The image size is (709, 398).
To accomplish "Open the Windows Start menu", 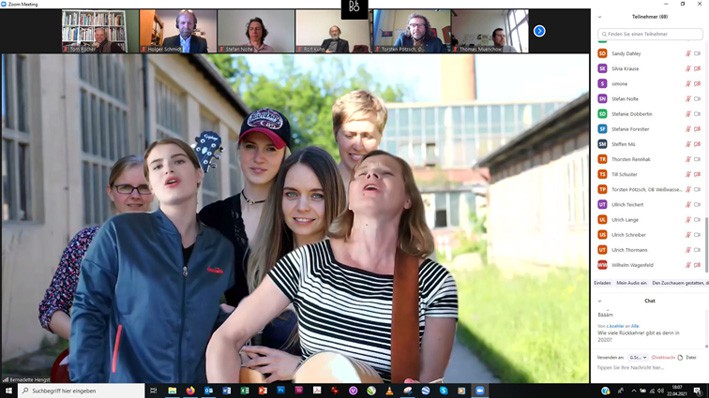I will (9, 390).
